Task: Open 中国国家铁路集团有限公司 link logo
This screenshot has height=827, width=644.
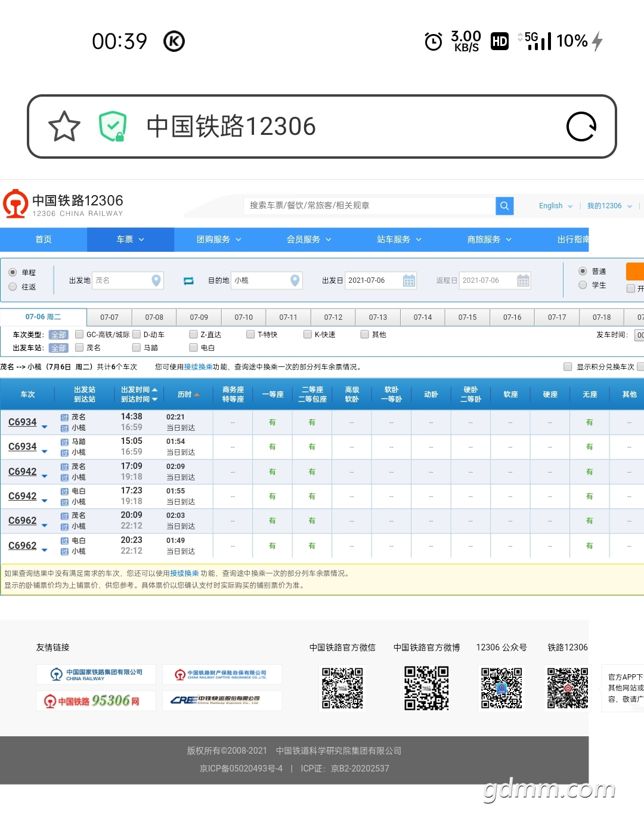Action: [x=96, y=674]
